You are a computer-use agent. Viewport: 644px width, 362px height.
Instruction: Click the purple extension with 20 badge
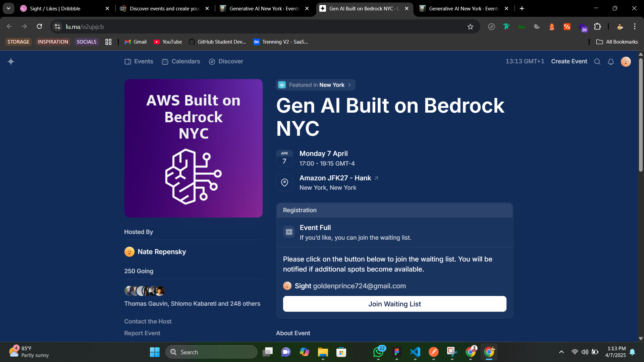coord(583,27)
